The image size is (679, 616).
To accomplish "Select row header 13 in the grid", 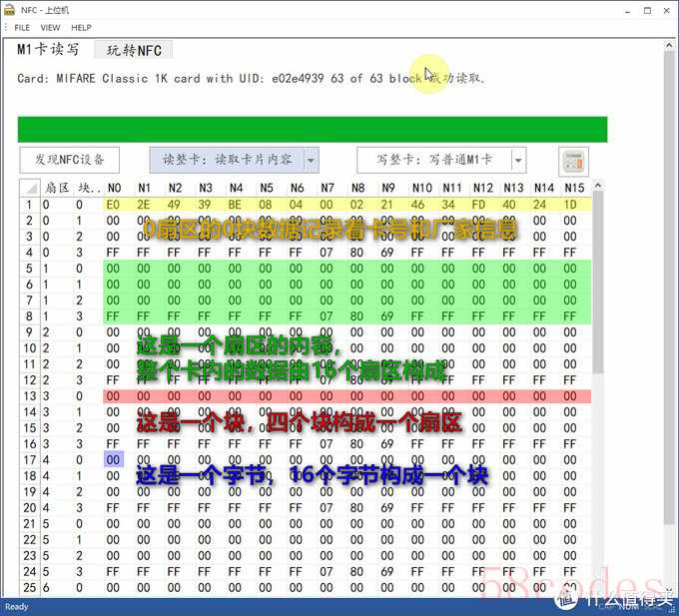I will tap(29, 396).
